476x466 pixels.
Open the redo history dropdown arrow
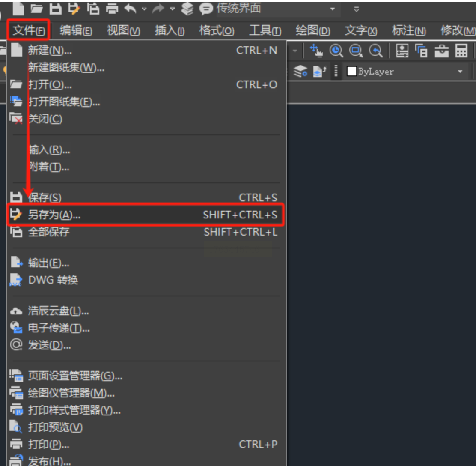173,9
